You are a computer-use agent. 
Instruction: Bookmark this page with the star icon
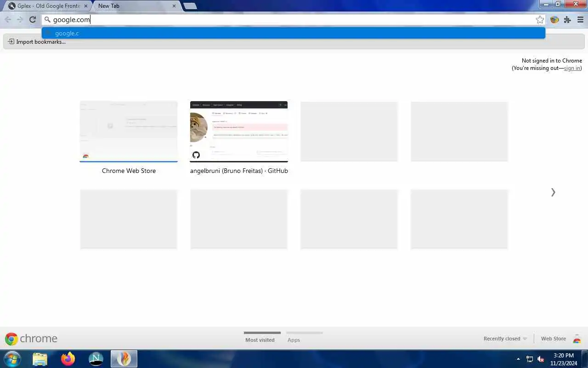(540, 19)
